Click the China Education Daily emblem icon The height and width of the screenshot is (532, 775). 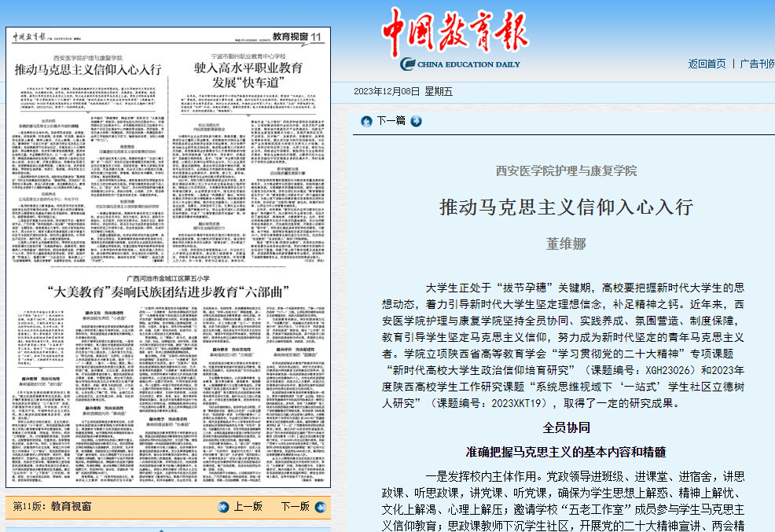pos(408,64)
